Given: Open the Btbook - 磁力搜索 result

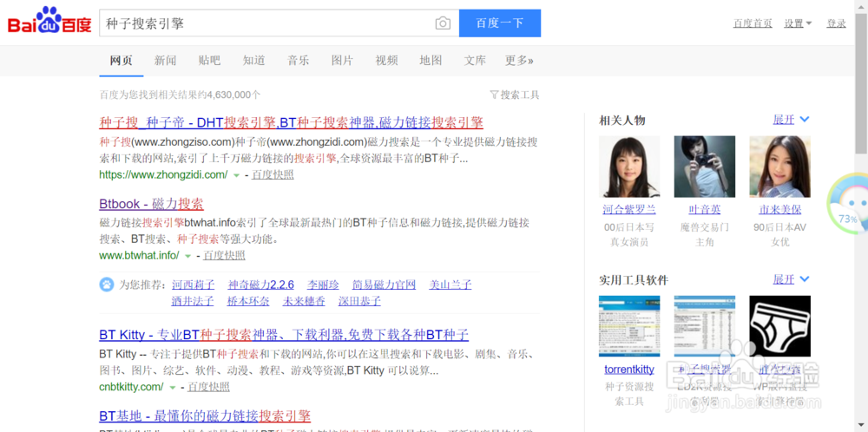Looking at the screenshot, I should point(152,204).
